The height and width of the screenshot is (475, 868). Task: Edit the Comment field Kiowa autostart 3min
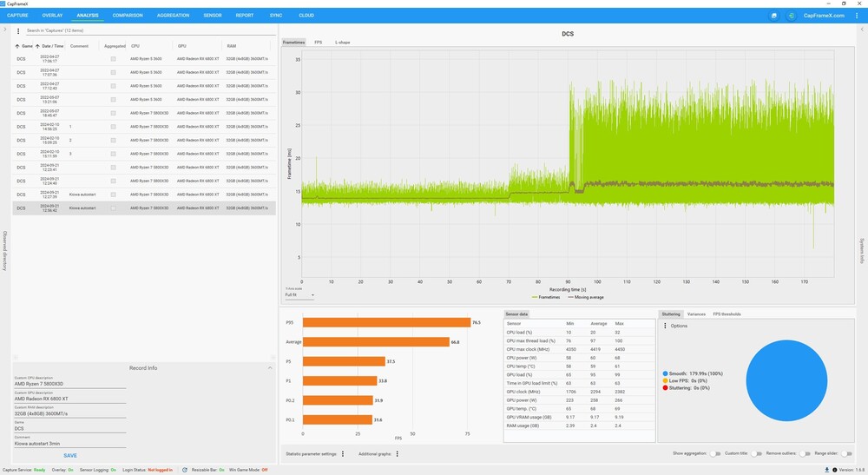pyautogui.click(x=69, y=444)
